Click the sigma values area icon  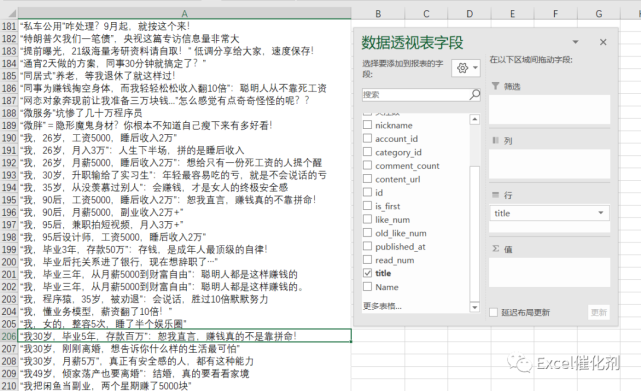point(495,249)
